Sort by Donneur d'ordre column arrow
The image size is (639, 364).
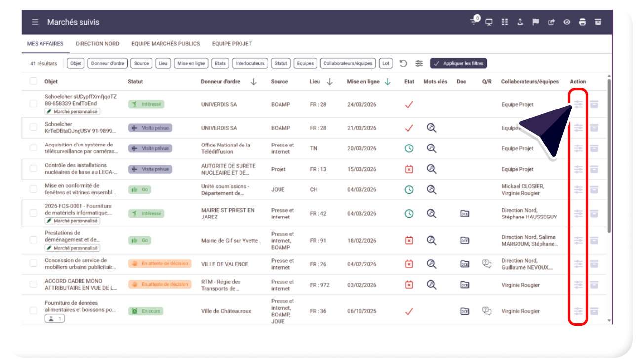pos(254,82)
